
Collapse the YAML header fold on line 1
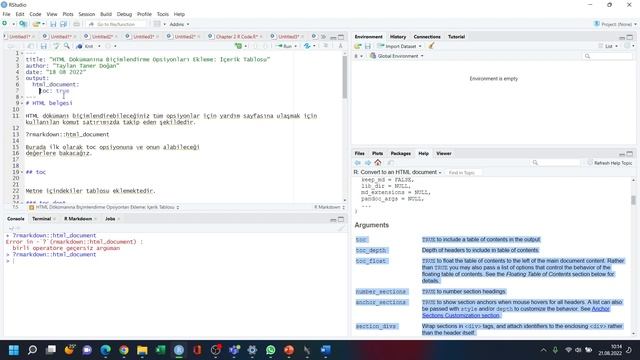[x=22, y=53]
